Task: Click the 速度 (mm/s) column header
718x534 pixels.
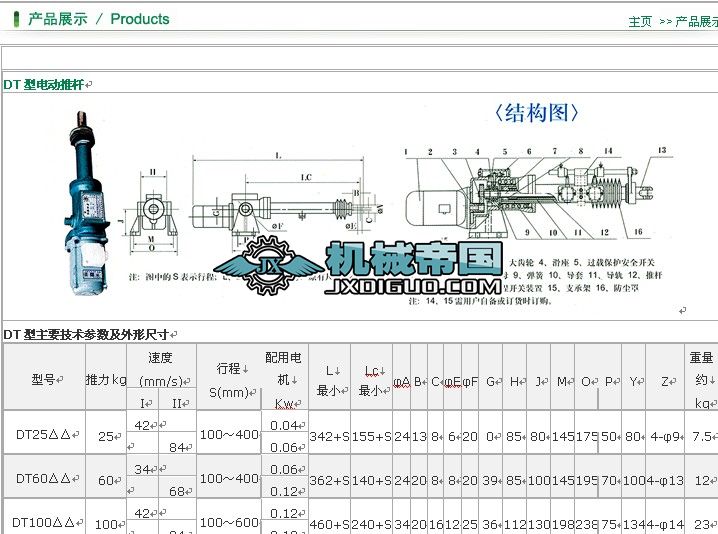Action: 161,366
